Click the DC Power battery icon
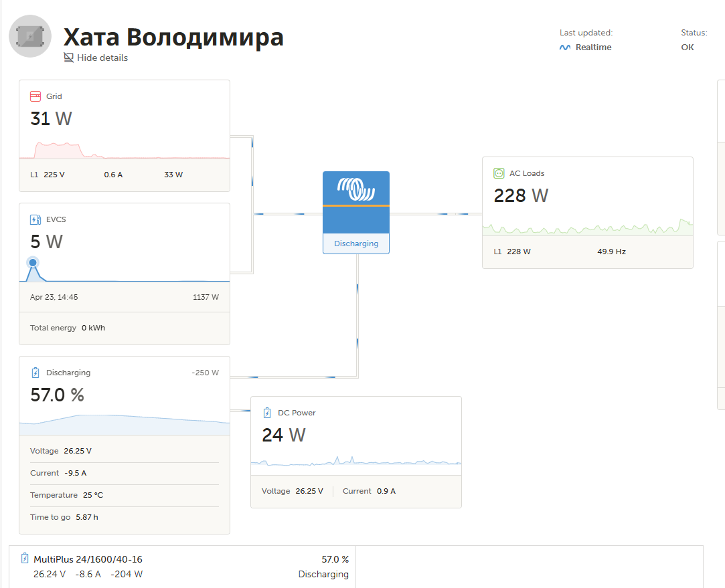This screenshot has height=588, width=725. [x=267, y=413]
